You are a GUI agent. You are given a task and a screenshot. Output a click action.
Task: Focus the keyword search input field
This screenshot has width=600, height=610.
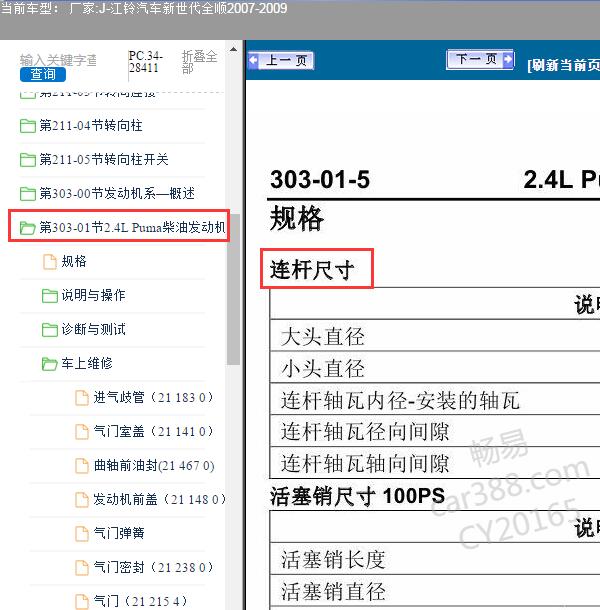(58, 60)
